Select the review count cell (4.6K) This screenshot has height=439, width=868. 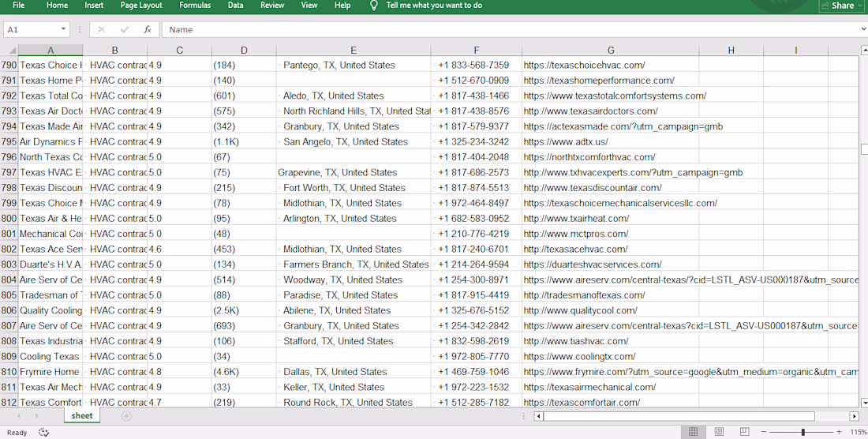tap(244, 372)
